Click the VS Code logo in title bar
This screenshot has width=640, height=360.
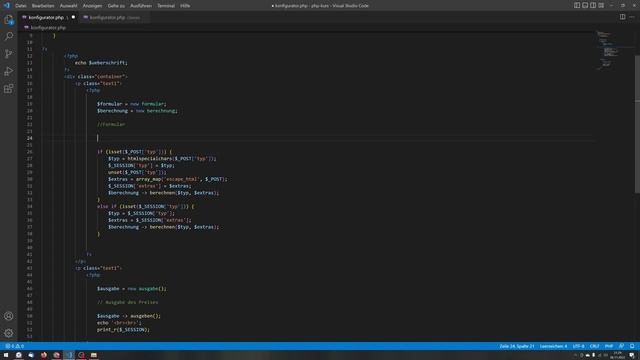click(7, 5)
